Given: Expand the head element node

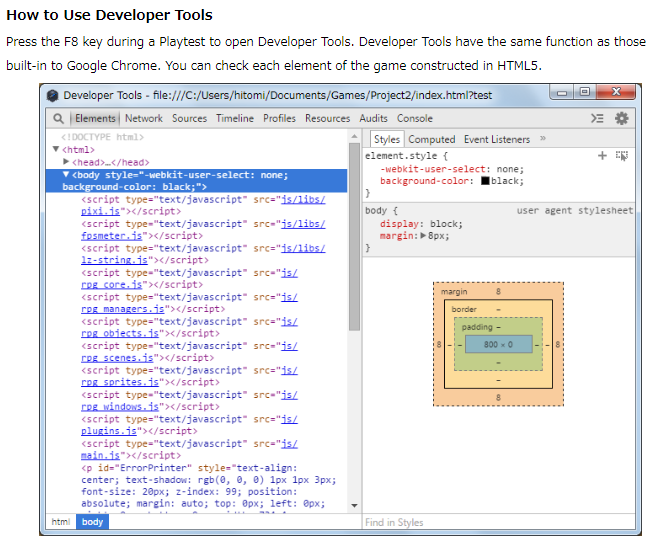Looking at the screenshot, I should pyautogui.click(x=66, y=162).
